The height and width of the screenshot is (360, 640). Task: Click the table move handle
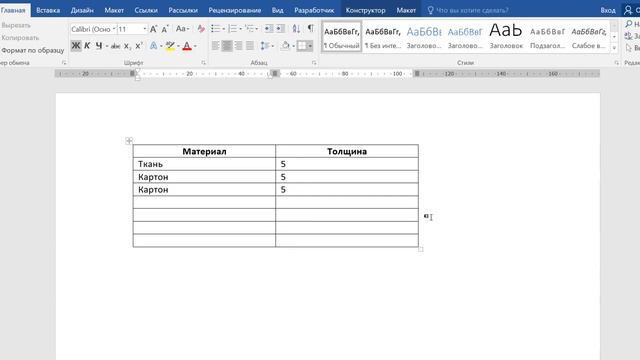pyautogui.click(x=129, y=141)
